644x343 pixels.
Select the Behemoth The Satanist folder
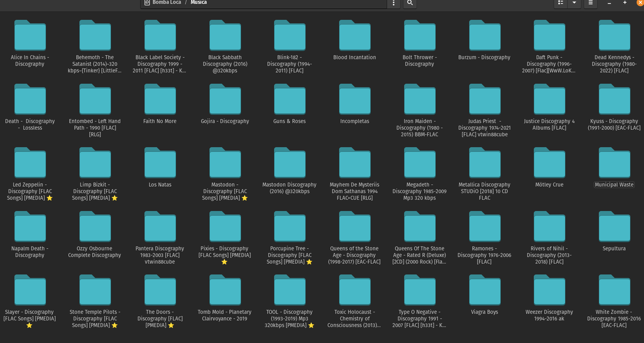95,35
